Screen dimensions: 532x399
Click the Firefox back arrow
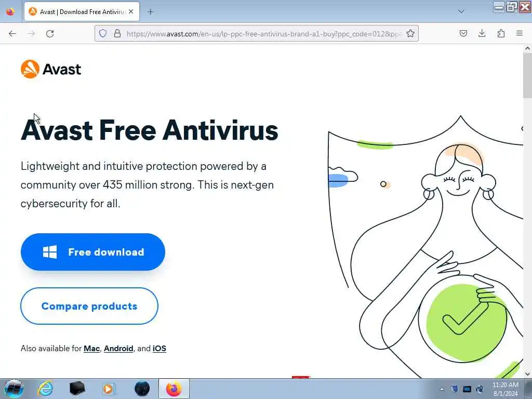click(x=12, y=34)
